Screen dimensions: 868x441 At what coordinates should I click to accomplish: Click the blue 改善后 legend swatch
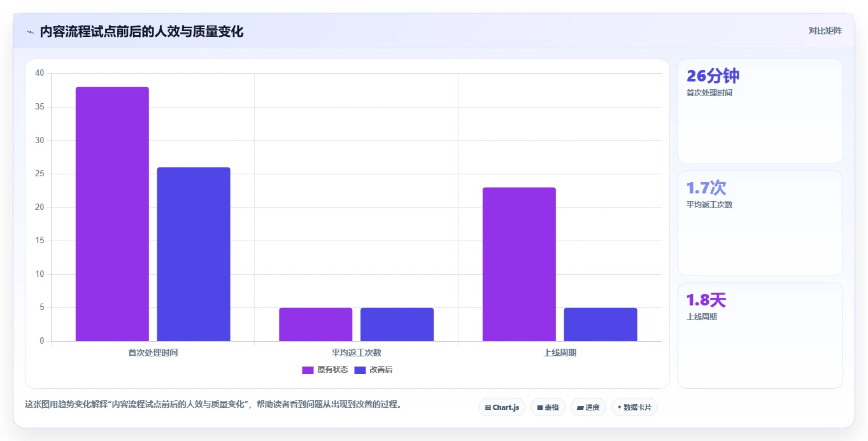(360, 370)
